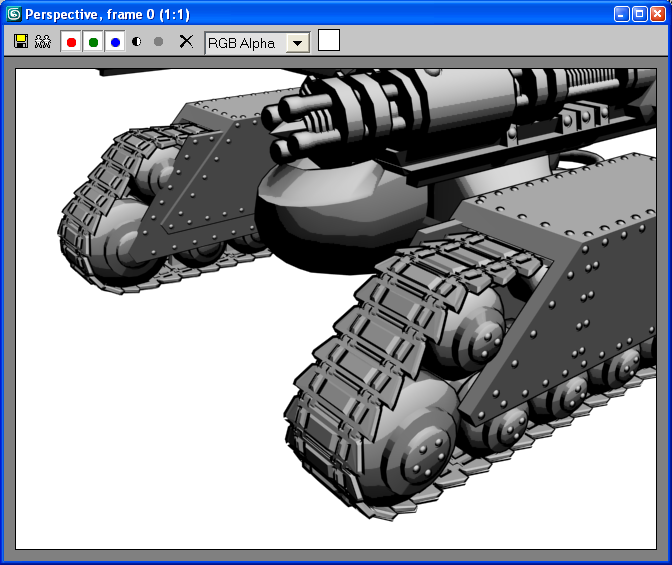This screenshot has width=672, height=565.
Task: Click the white color swatch
Action: coord(329,40)
